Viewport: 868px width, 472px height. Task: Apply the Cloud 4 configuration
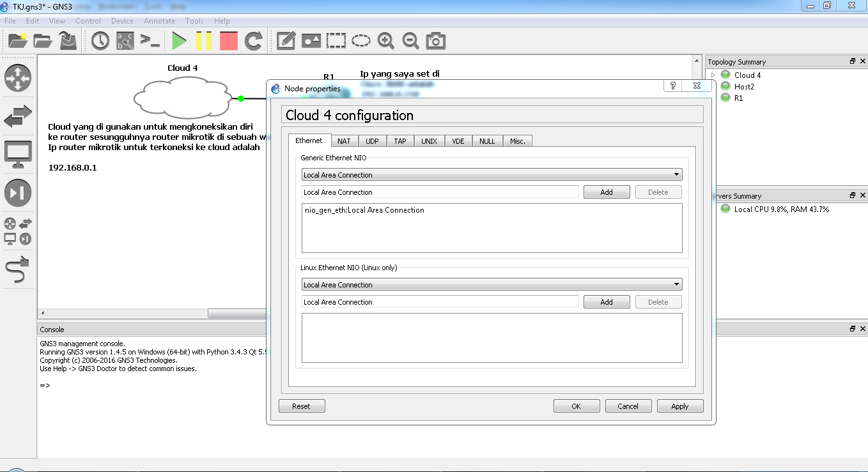click(680, 406)
